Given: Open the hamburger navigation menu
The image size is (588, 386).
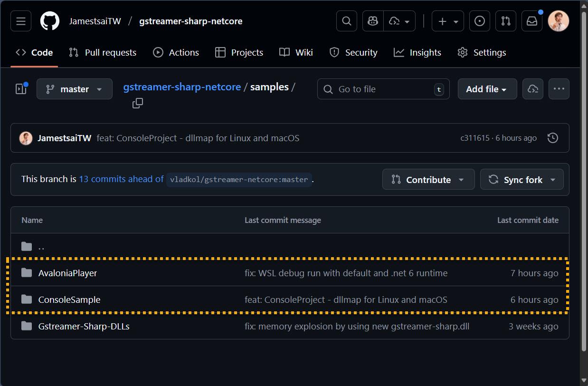Looking at the screenshot, I should point(21,21).
